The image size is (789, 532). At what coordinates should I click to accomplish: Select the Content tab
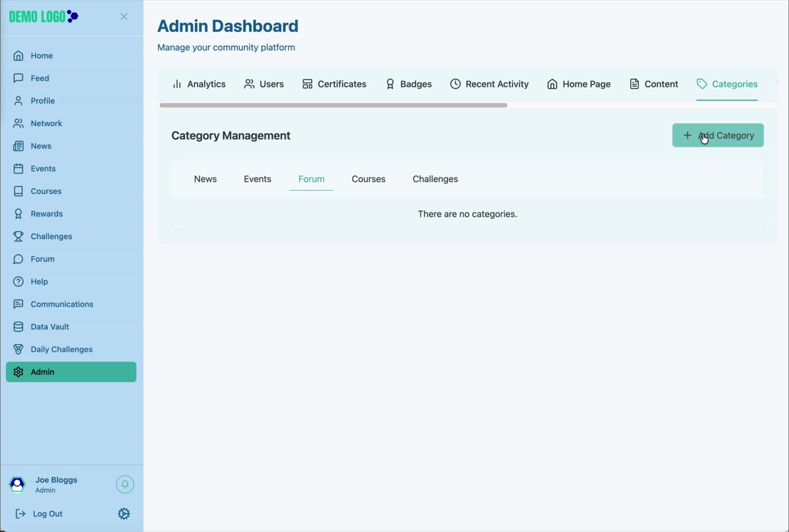[654, 84]
